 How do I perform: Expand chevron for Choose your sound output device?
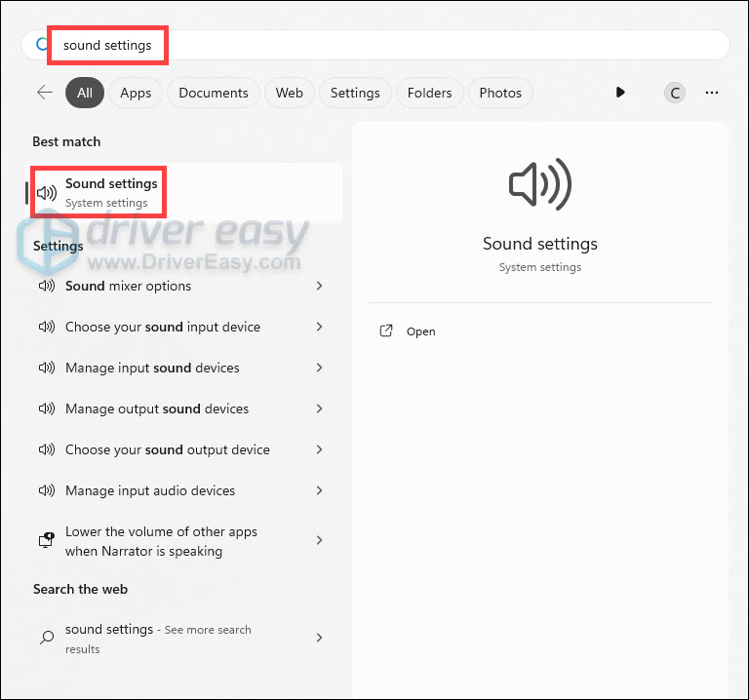point(320,449)
